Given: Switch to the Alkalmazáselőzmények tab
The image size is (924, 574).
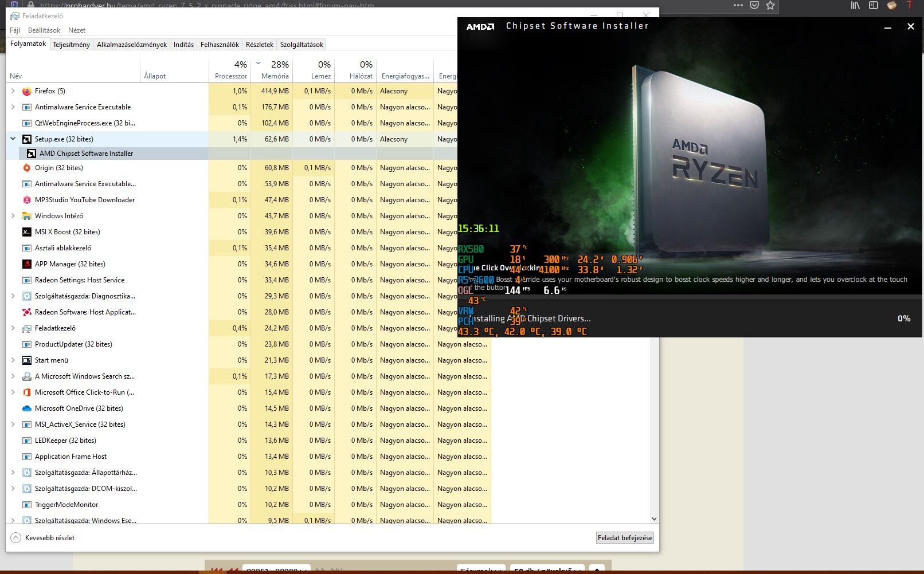Looking at the screenshot, I should coord(132,45).
